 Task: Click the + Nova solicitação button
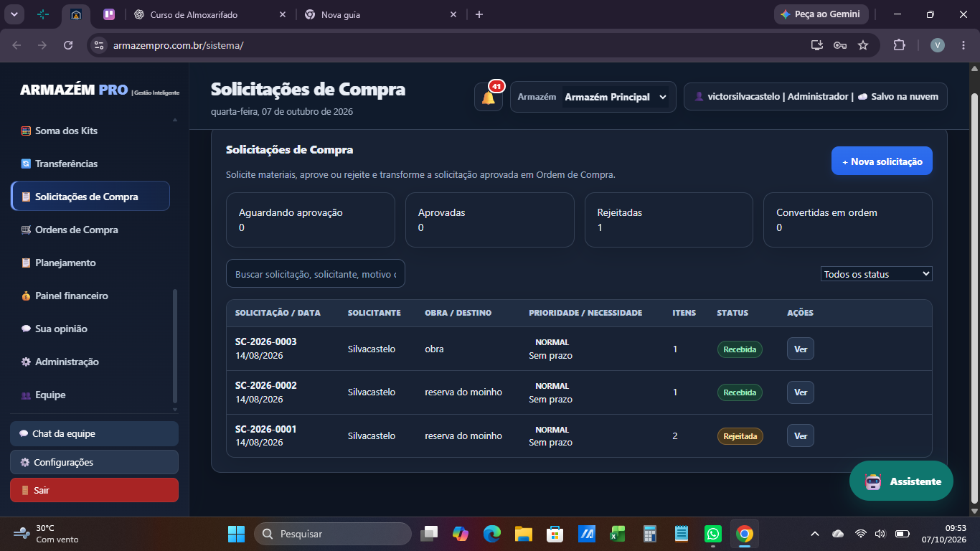pos(882,161)
